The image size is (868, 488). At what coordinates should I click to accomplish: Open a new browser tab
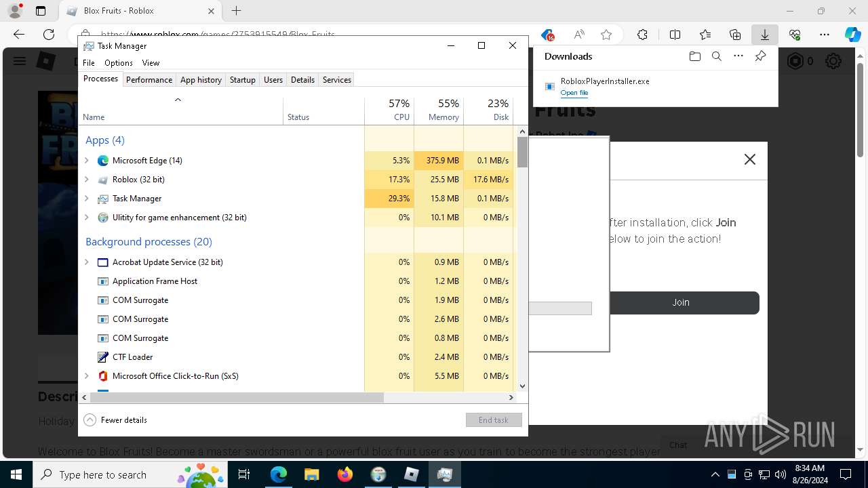(x=236, y=11)
